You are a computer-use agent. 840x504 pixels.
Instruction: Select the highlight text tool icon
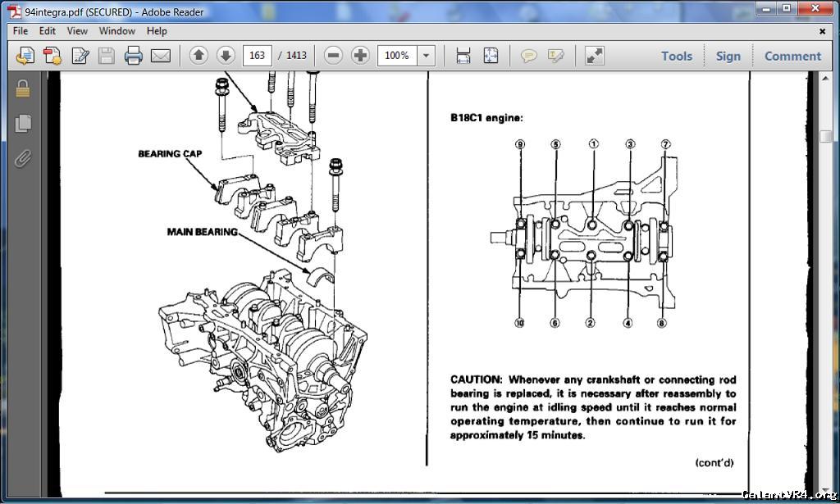556,56
